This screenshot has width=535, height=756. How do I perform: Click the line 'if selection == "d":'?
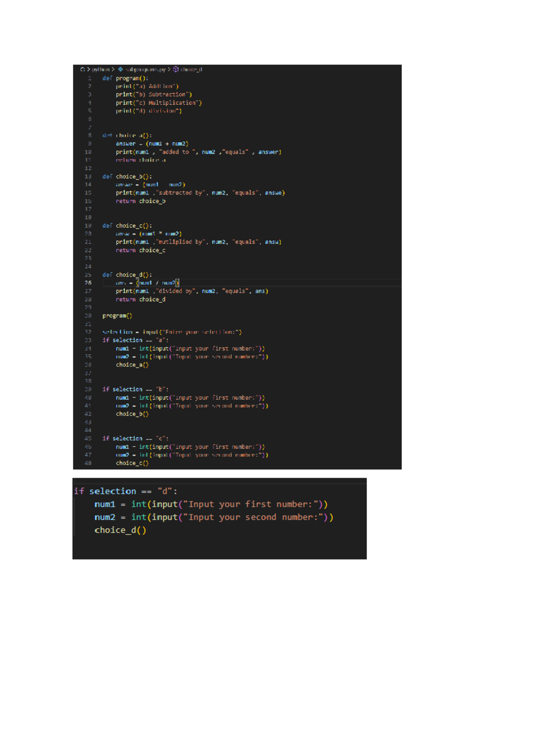[126, 491]
